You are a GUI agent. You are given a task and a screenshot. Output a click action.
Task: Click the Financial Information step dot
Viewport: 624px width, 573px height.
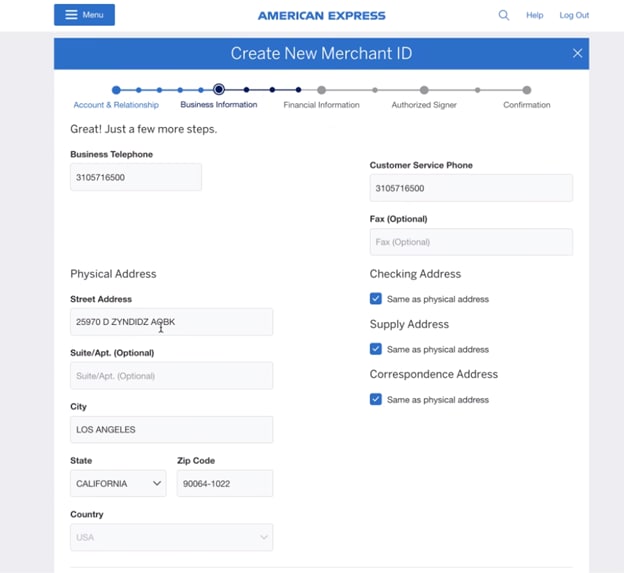tap(321, 90)
